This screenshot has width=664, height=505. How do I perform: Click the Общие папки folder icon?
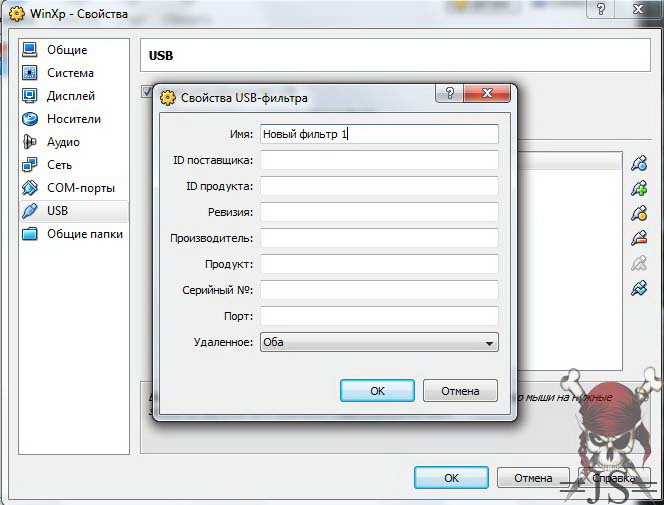point(30,234)
